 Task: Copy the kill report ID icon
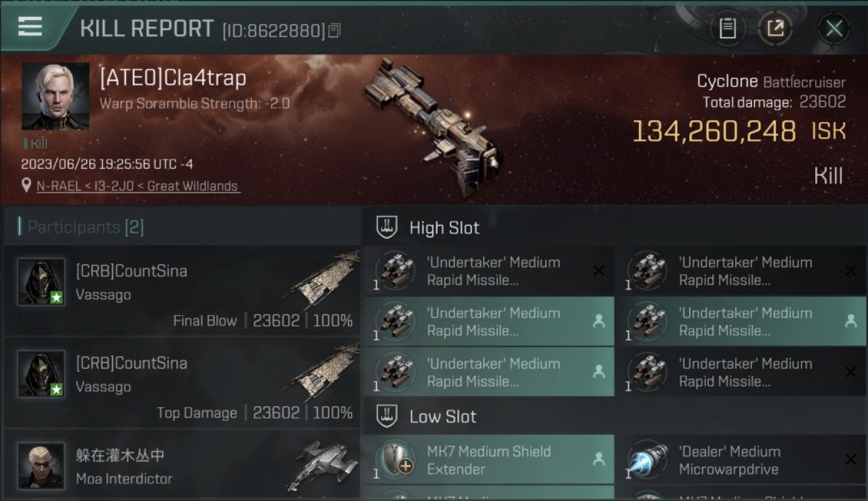[x=335, y=31]
